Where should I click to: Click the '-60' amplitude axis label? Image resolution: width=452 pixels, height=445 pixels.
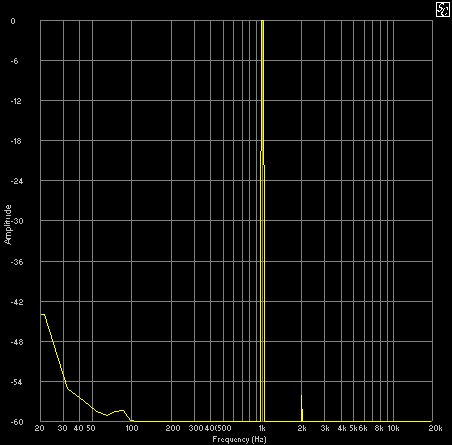(17, 422)
